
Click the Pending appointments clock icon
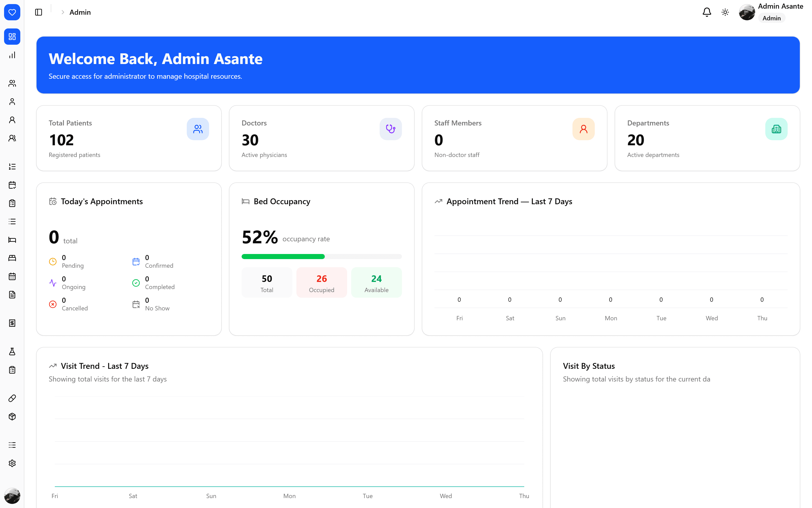pyautogui.click(x=53, y=262)
